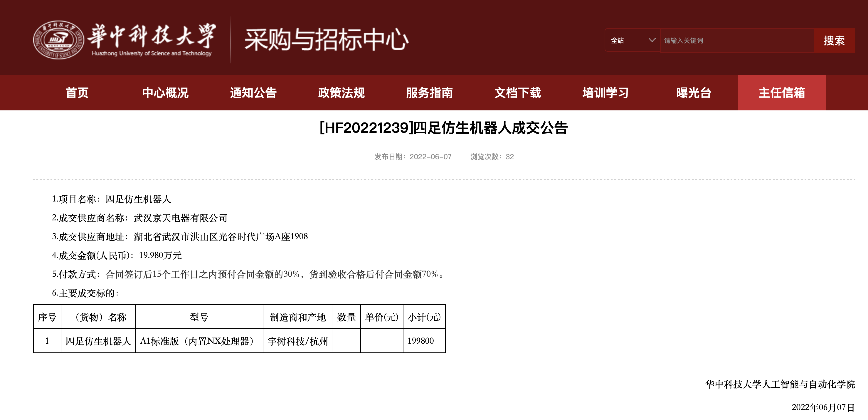This screenshot has height=420, width=868.
Task: Click the subtotal cell 199800
Action: 424,341
